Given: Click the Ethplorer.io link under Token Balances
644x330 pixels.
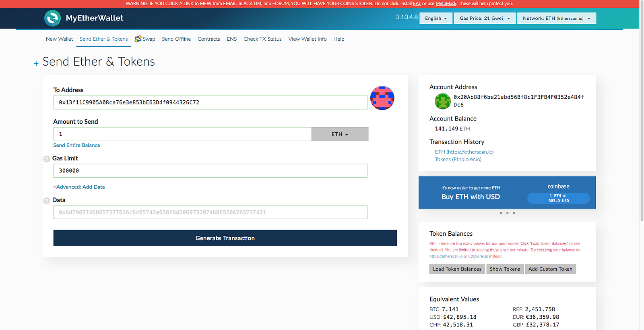Looking at the screenshot, I should [x=478, y=256].
